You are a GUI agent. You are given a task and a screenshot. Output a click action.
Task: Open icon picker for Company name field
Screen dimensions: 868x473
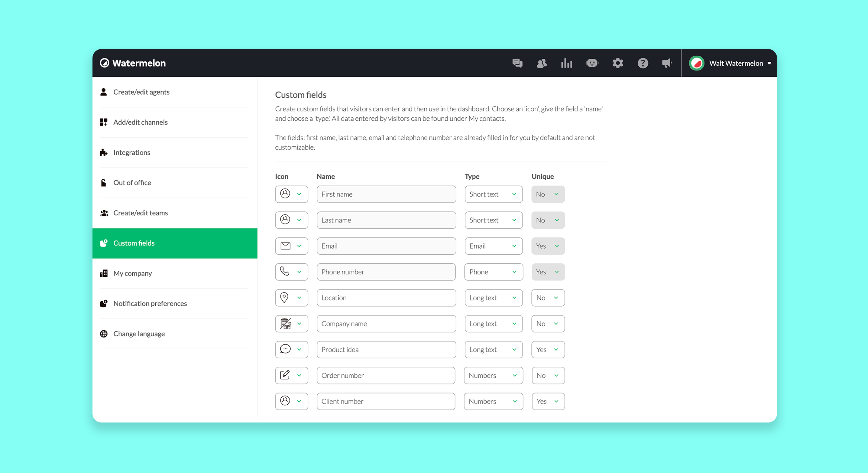(x=291, y=324)
